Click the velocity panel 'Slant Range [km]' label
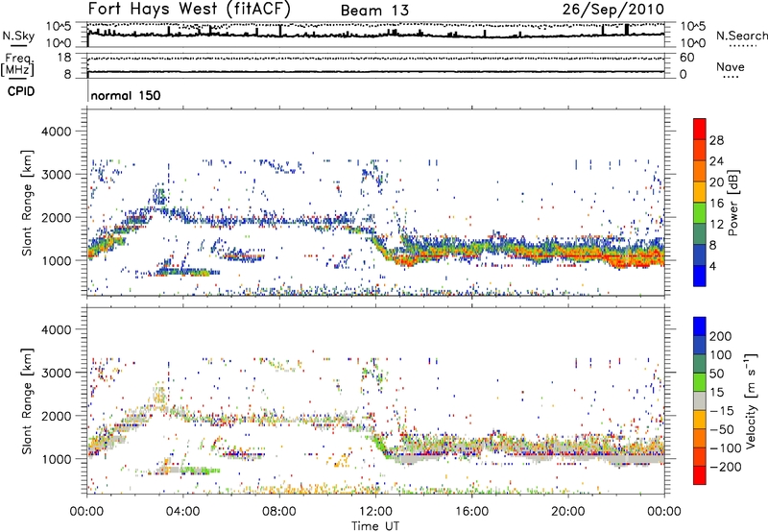Image resolution: width=768 pixels, height=532 pixels. (x=27, y=401)
